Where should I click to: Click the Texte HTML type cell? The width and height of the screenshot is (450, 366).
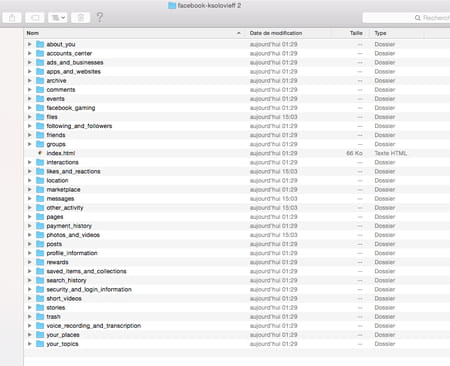[x=391, y=153]
